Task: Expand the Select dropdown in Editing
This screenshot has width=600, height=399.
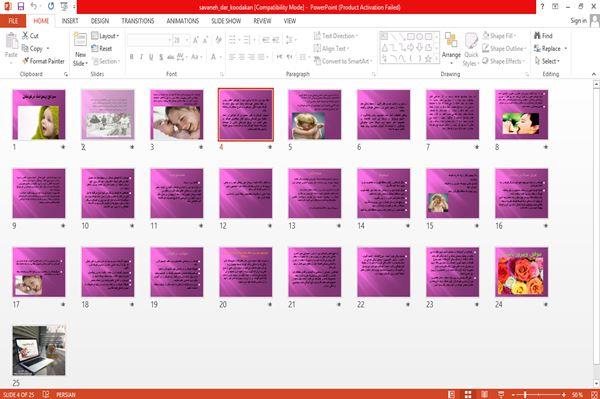Action: point(547,61)
